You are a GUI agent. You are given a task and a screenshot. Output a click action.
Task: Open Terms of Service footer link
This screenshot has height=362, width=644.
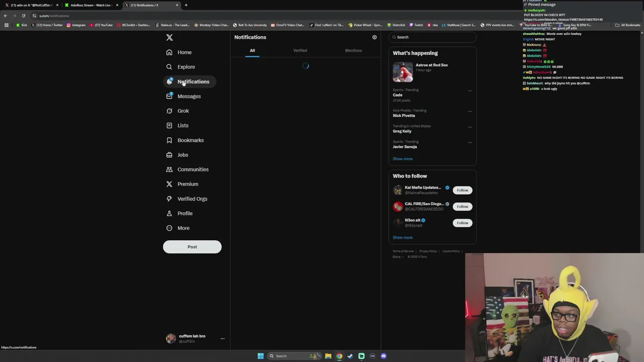(403, 251)
